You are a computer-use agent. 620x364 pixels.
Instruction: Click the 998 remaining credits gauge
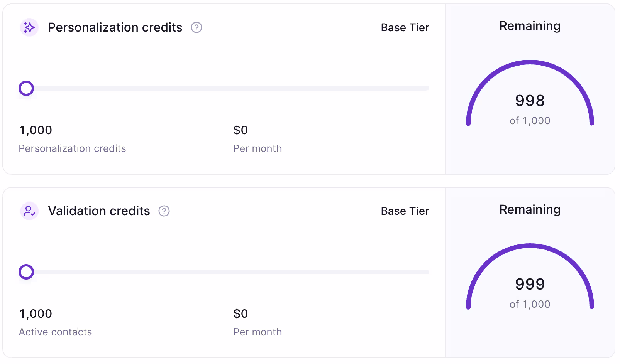pos(530,93)
